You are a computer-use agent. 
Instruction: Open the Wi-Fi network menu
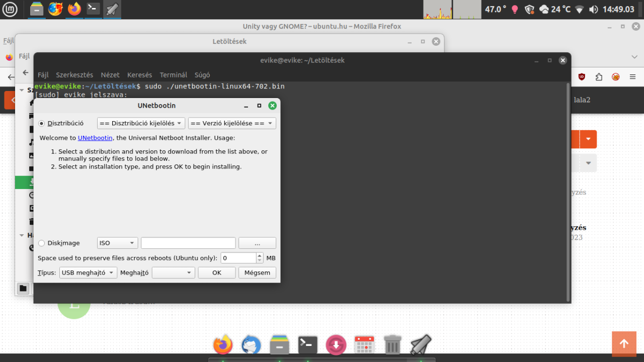[x=580, y=9]
